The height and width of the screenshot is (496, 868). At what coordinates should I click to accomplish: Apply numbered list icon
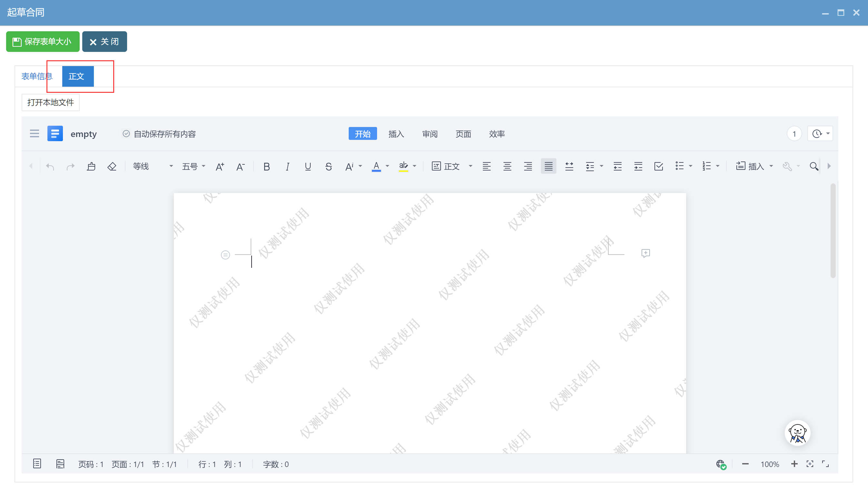[x=707, y=166]
